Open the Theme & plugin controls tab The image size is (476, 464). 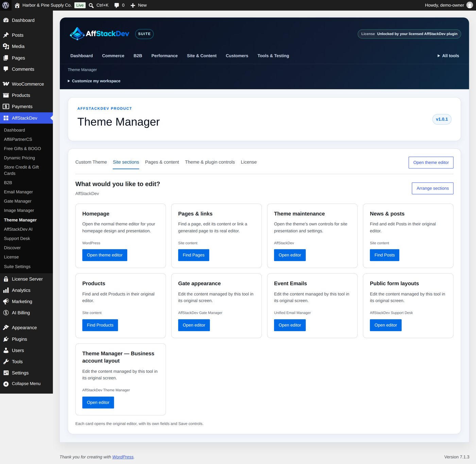(x=210, y=162)
